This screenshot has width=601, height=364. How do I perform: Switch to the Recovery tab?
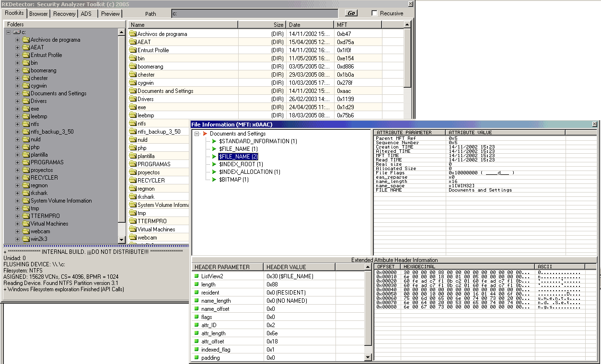64,14
